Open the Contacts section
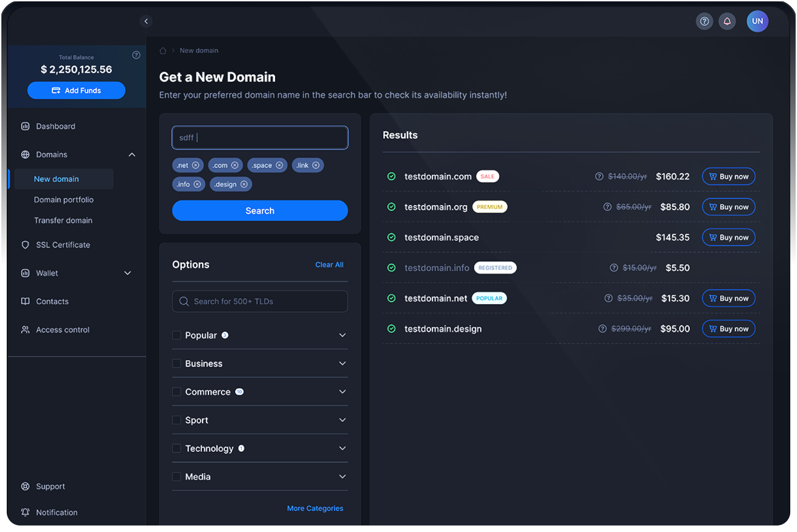 tap(52, 301)
